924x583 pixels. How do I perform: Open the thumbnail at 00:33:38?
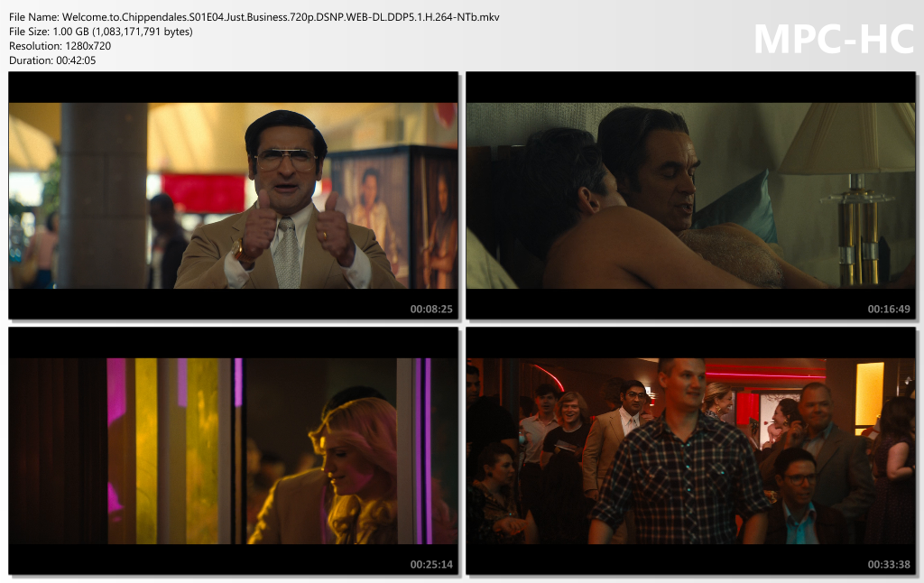point(690,451)
